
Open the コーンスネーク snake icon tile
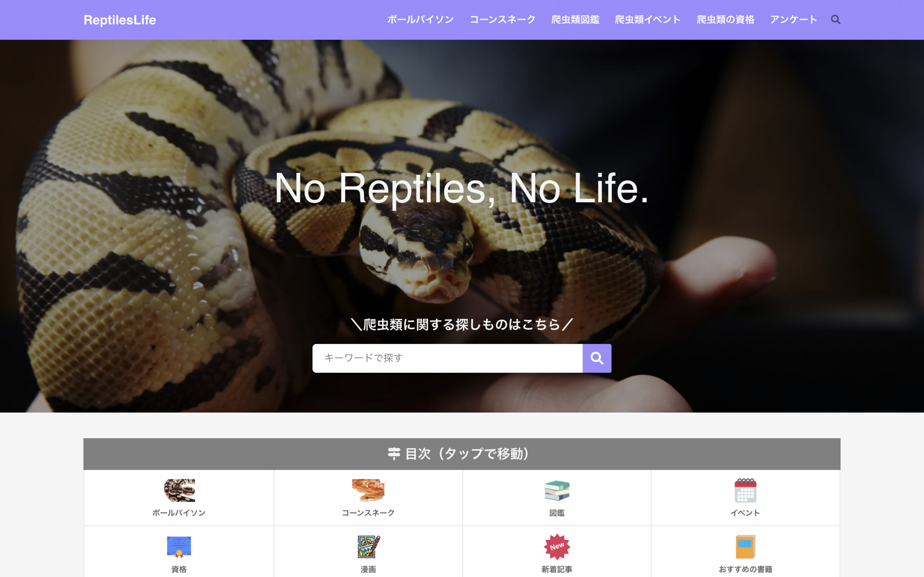(368, 490)
